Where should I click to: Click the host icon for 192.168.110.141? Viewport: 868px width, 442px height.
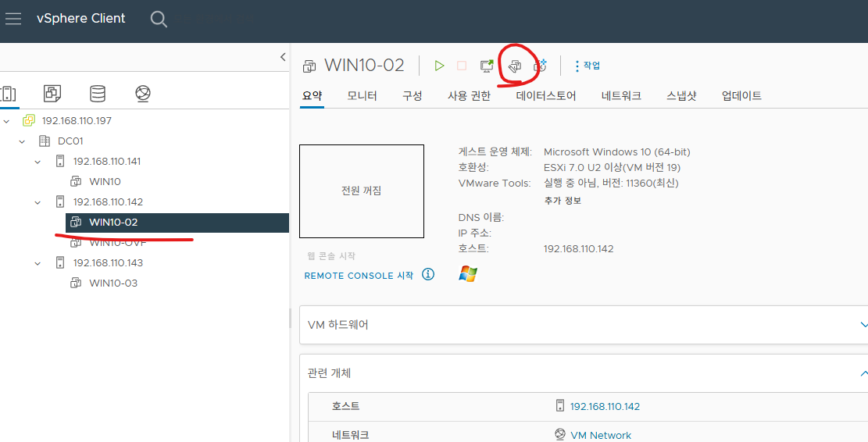[x=60, y=161]
